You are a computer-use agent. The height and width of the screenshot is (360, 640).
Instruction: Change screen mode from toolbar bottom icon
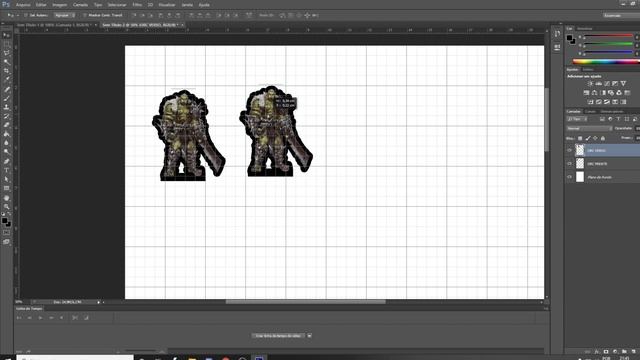(7, 242)
